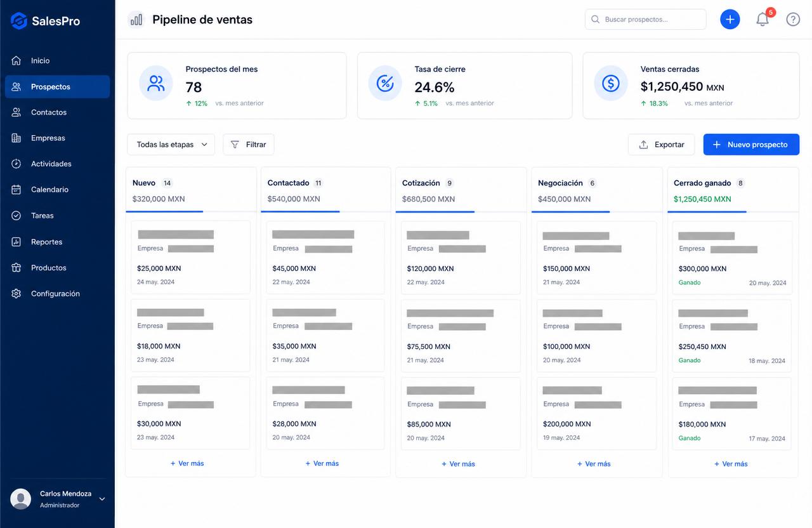Click the Ganado label dated 18 may. 2024

[690, 360]
